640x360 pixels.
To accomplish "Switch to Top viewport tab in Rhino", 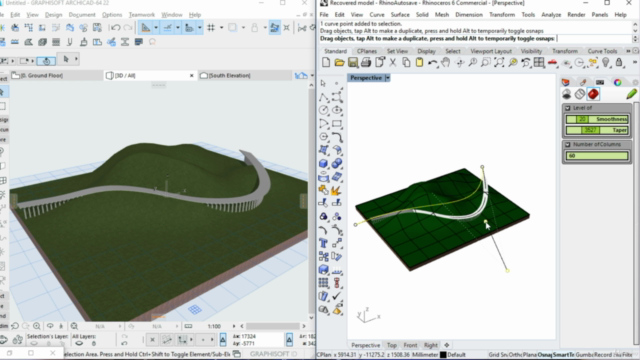I will coord(391,345).
